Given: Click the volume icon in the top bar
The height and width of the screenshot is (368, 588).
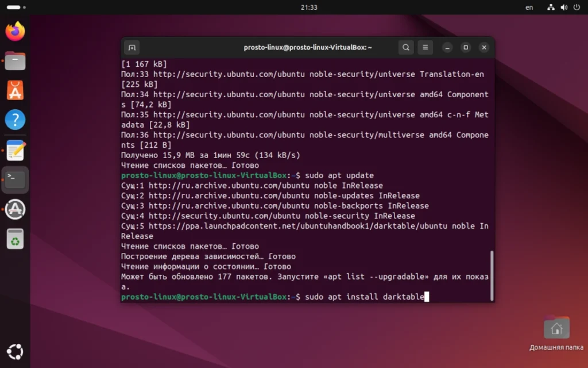Looking at the screenshot, I should (564, 7).
